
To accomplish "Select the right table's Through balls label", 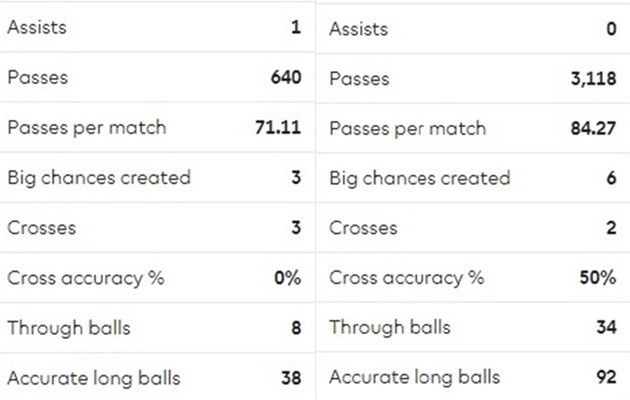I will click(x=389, y=328).
